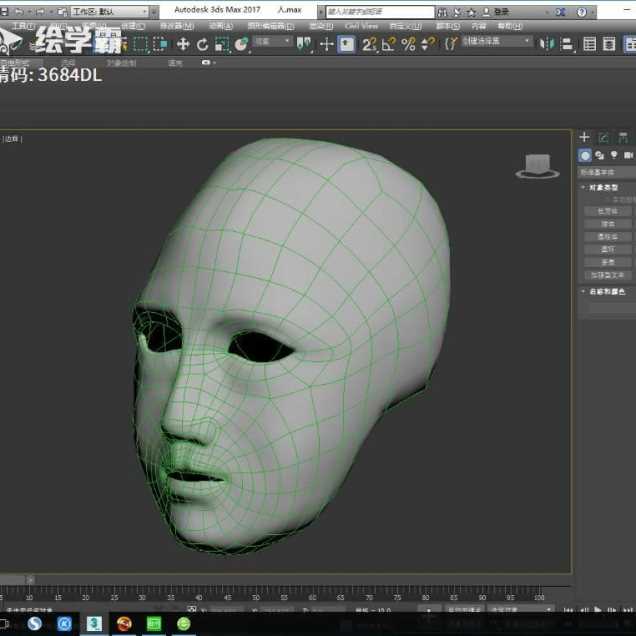Image resolution: width=636 pixels, height=636 pixels.
Task: Open the named selection sets dropdown
Action: 497,42
